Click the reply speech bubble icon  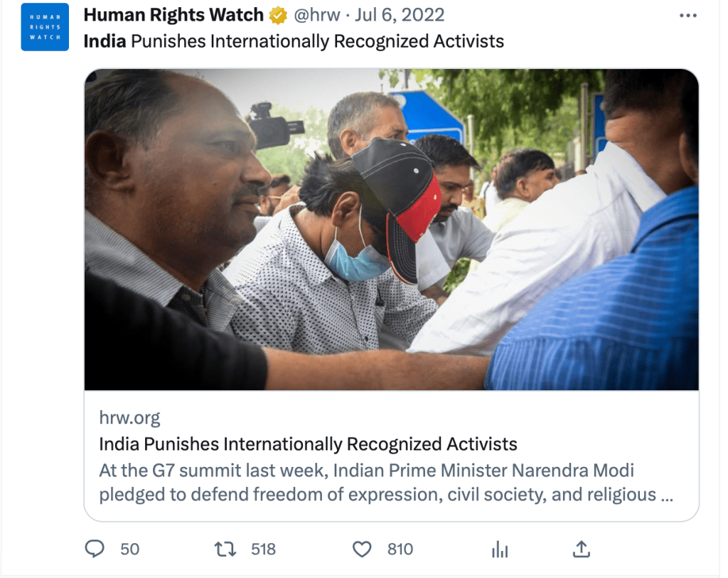pos(95,549)
